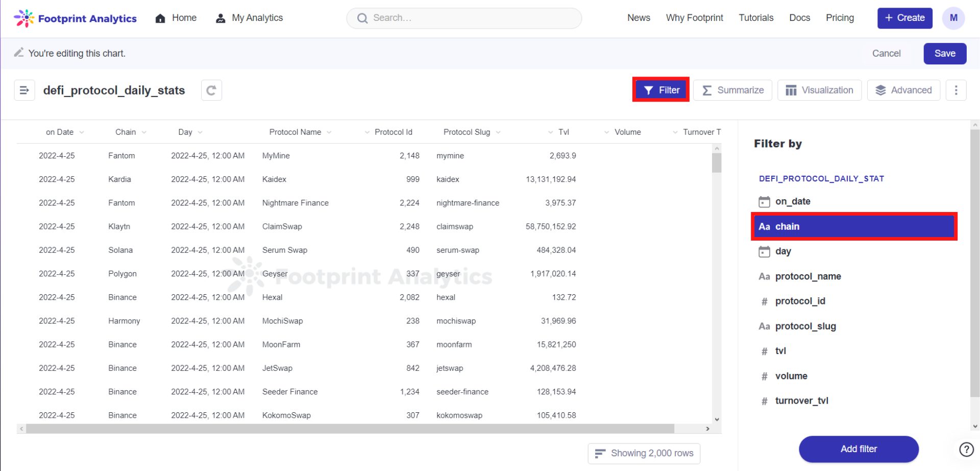Expand the Protocol Slug column menu

[498, 132]
